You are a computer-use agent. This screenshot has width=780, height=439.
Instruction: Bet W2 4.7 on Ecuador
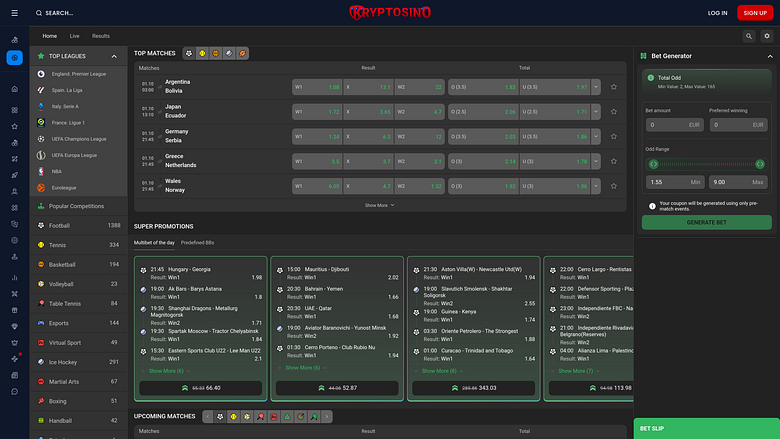pyautogui.click(x=419, y=112)
